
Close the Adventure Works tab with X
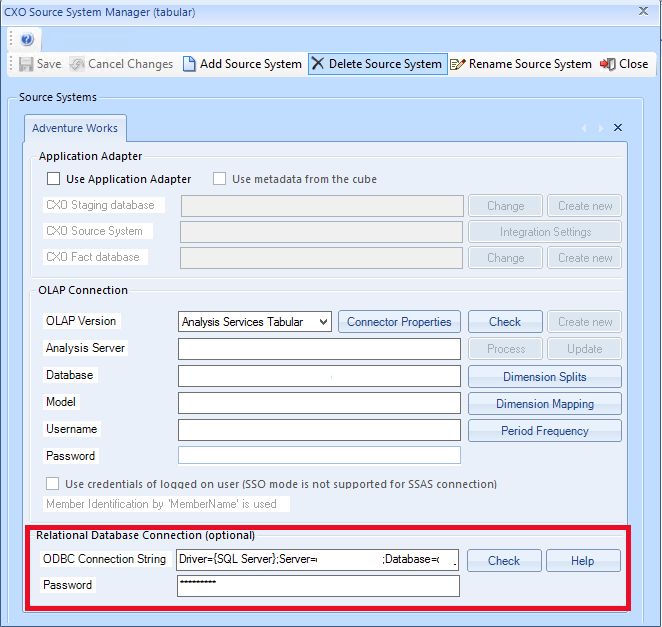(x=618, y=128)
